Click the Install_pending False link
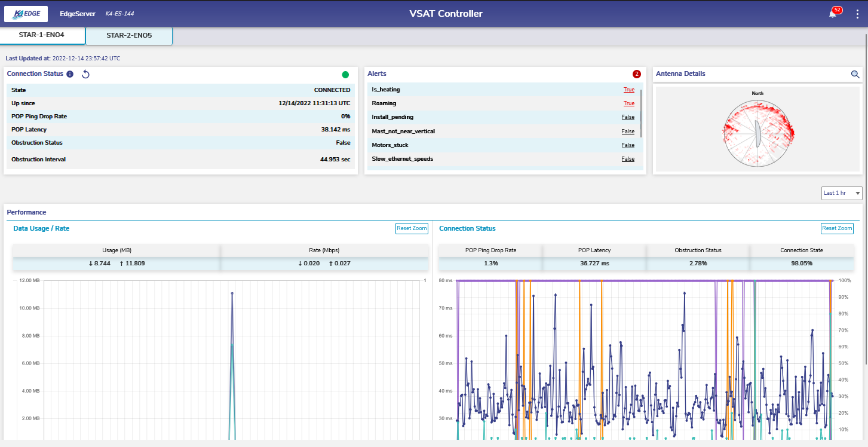Screen dimensions: 868x447 [628, 117]
